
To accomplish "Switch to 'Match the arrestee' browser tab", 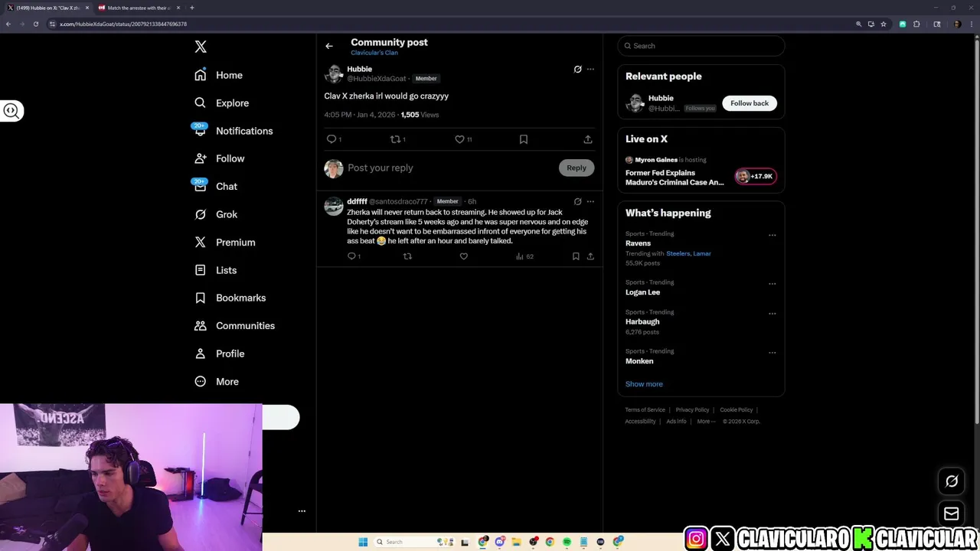I will [x=140, y=8].
